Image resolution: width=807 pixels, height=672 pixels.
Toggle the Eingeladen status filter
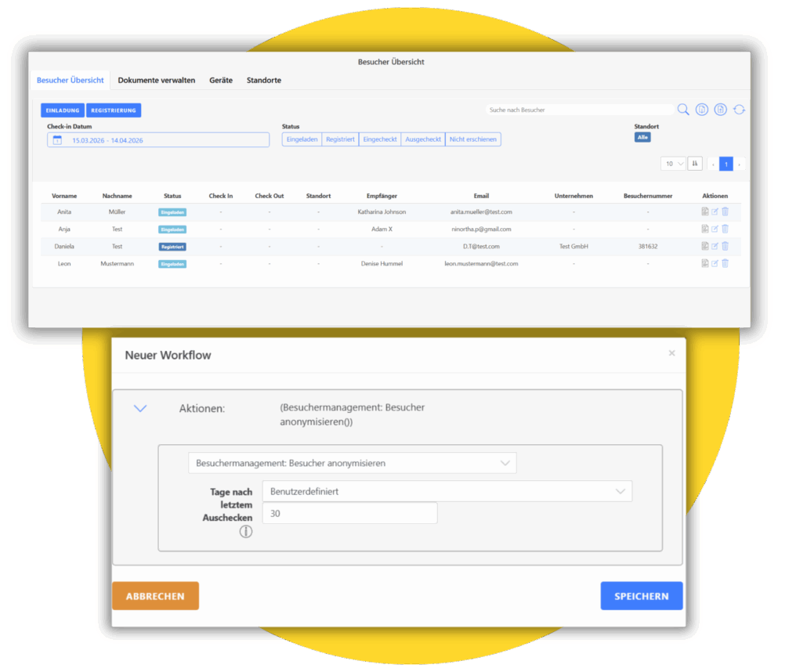click(x=302, y=139)
